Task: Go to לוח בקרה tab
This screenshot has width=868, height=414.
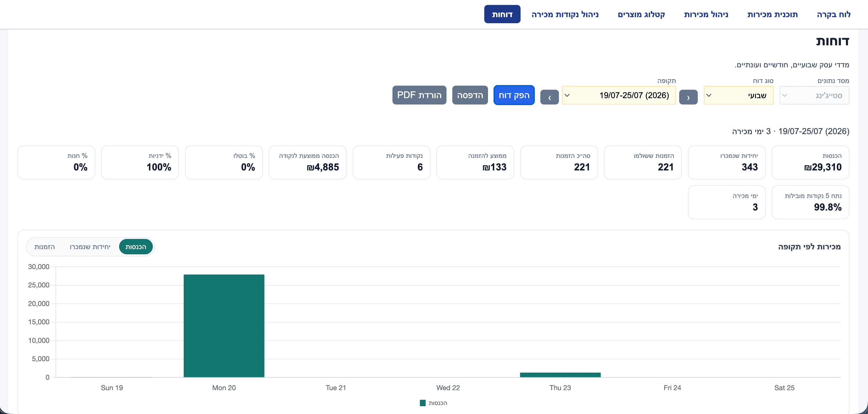Action: [x=834, y=14]
